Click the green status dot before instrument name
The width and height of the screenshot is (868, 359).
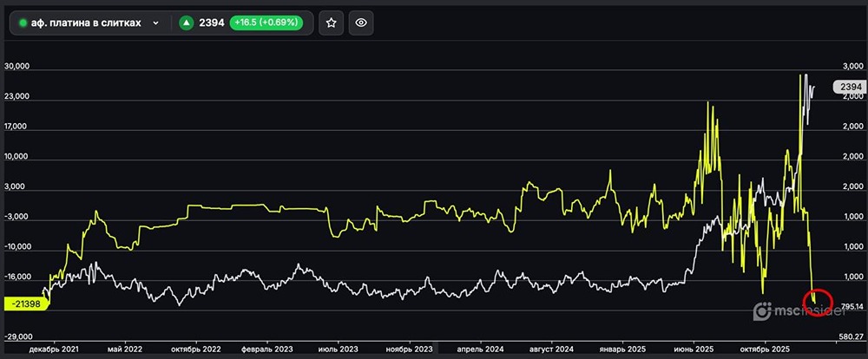[22, 23]
